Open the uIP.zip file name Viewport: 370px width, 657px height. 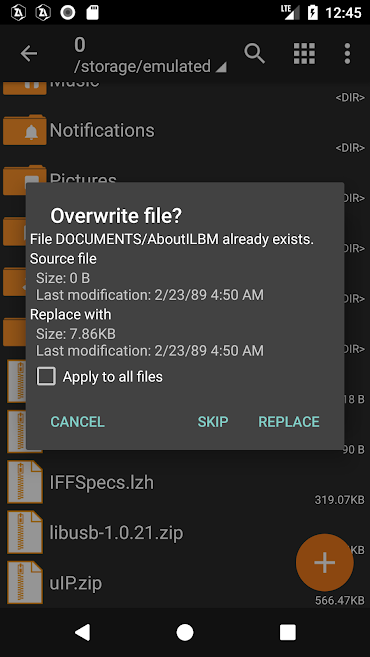76,583
